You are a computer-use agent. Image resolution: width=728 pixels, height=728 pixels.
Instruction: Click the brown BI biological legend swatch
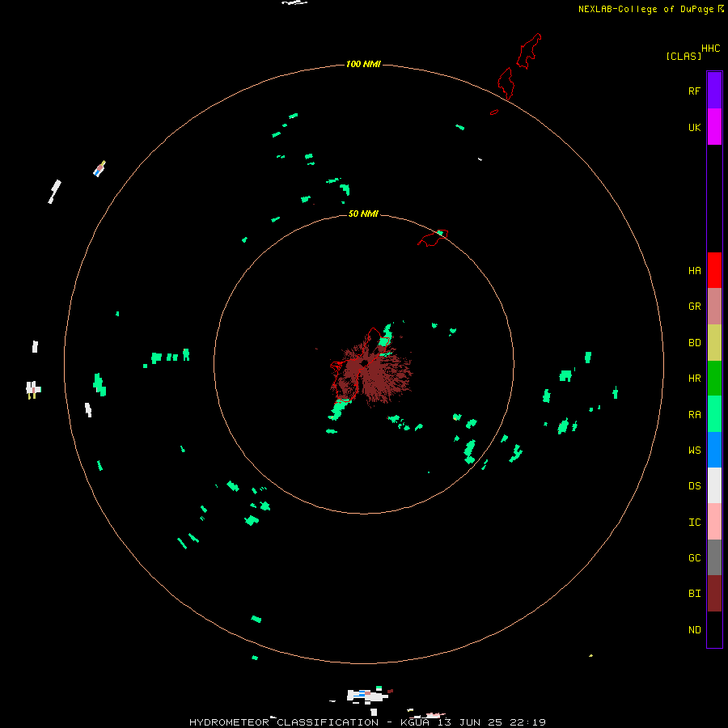[714, 594]
